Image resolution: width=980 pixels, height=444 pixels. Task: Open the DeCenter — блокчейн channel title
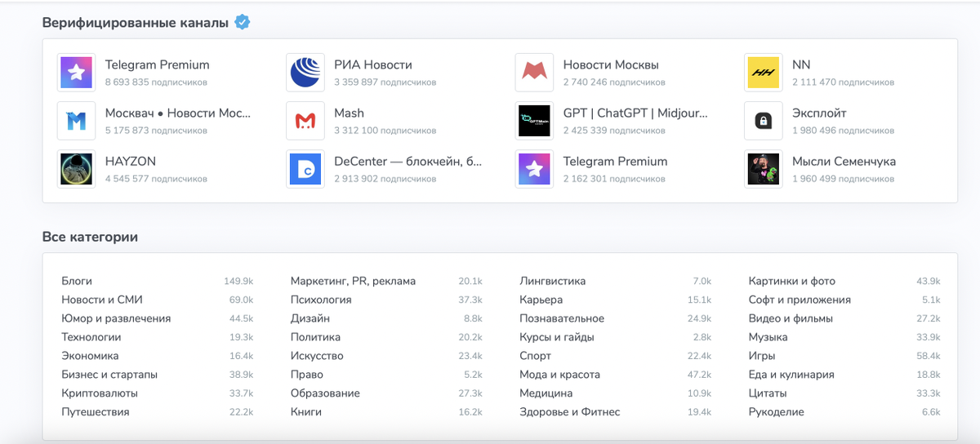pyautogui.click(x=408, y=161)
